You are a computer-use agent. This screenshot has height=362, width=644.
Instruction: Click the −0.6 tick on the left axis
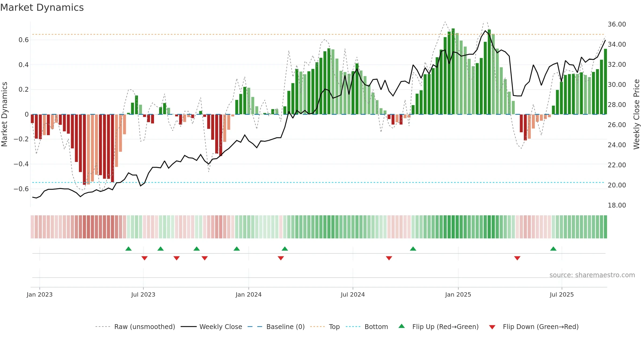coord(21,189)
